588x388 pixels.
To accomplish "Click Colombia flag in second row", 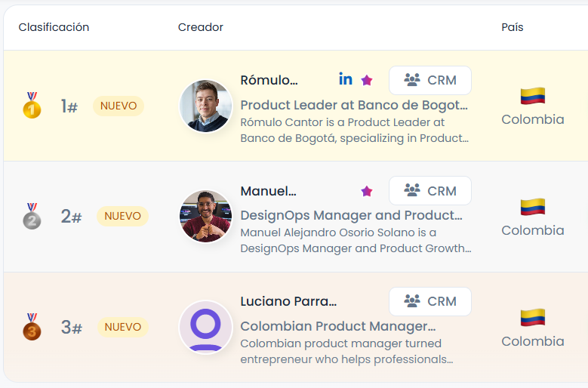I will click(533, 207).
